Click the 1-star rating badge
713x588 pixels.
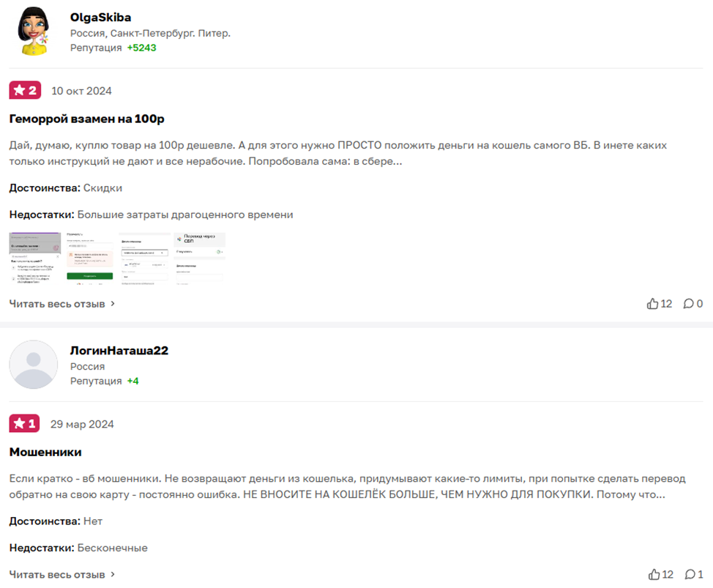[x=24, y=423]
